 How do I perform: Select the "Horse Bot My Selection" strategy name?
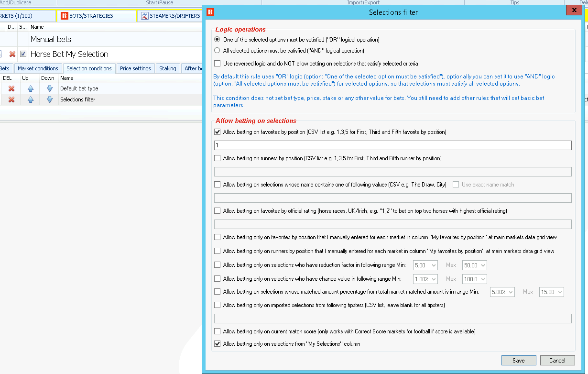69,54
